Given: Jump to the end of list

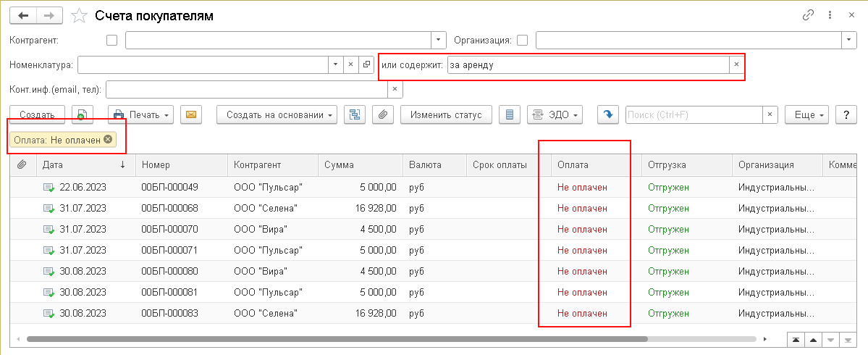Looking at the screenshot, I should tap(848, 340).
